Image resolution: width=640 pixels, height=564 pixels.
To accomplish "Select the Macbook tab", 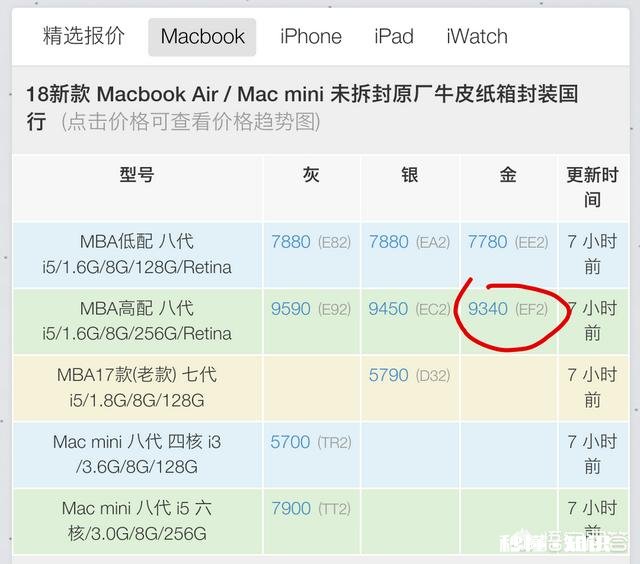I will [202, 37].
